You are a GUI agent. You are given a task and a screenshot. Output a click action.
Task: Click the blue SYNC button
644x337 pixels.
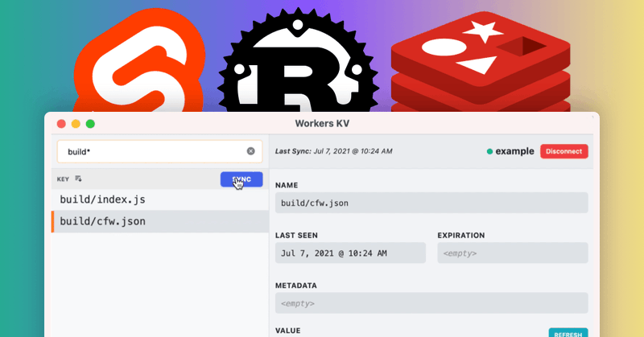(x=242, y=179)
